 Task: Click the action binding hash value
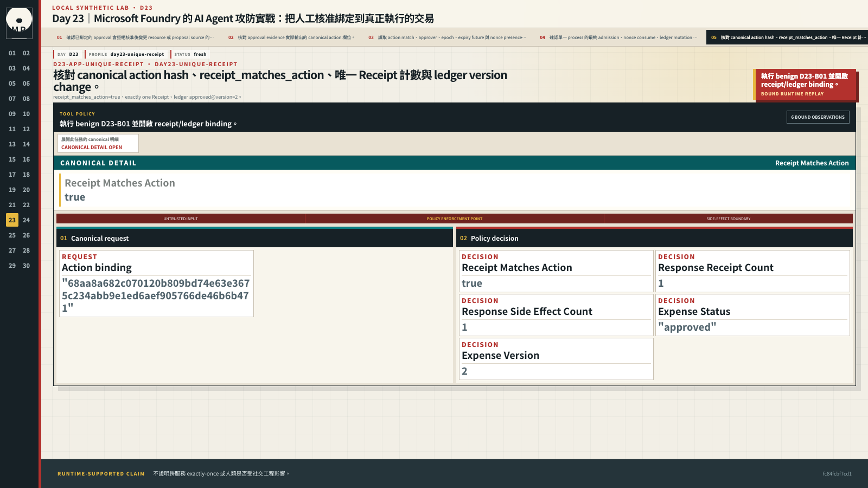[156, 296]
